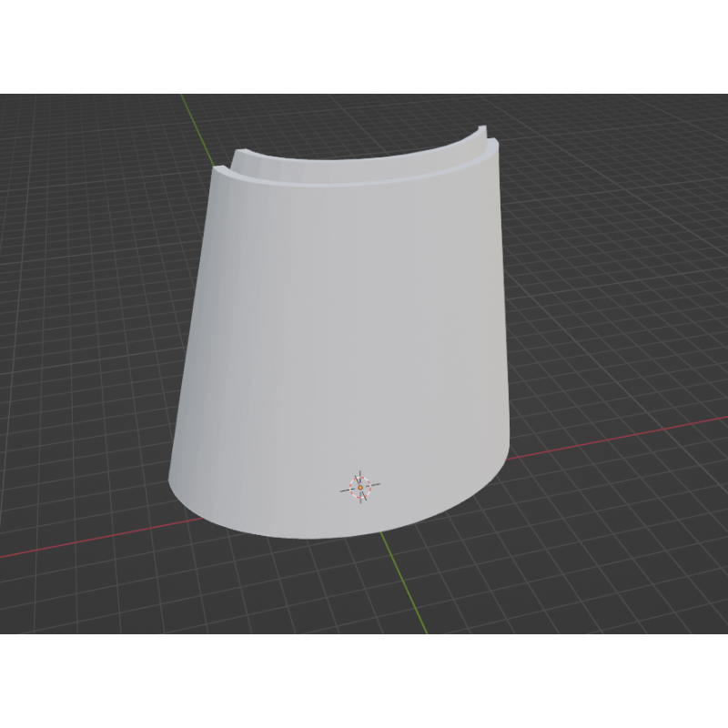Click the 3D cursor crosshair

tap(360, 488)
